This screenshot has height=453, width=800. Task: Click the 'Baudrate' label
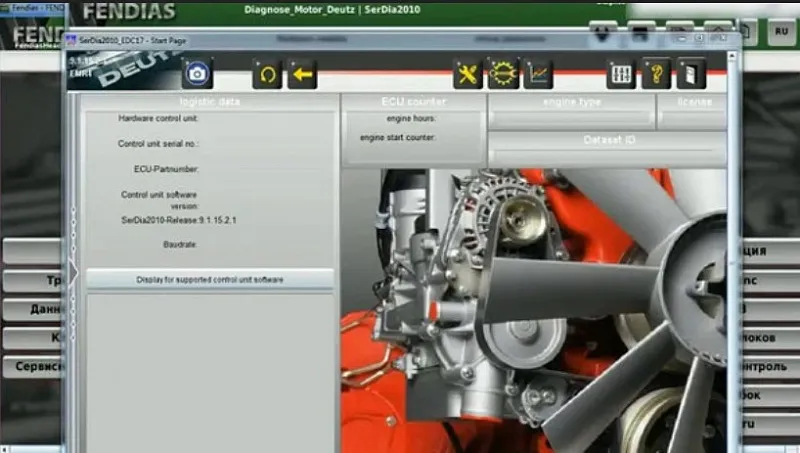point(180,244)
